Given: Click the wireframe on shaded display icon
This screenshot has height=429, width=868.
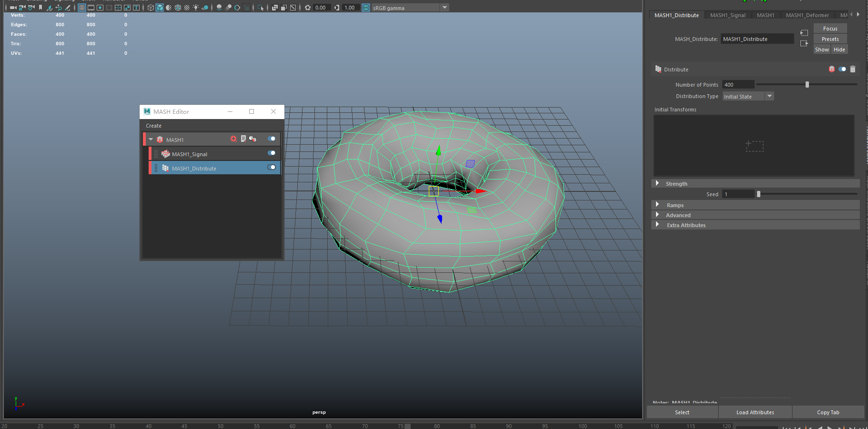Looking at the screenshot, I should pyautogui.click(x=177, y=7).
